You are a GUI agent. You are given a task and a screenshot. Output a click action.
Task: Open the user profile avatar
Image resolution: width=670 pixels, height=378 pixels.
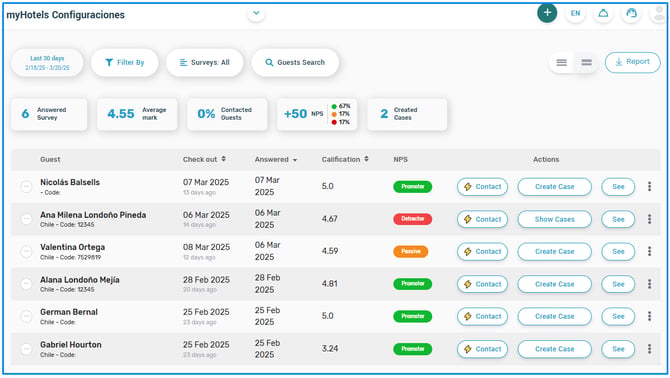[x=658, y=13]
